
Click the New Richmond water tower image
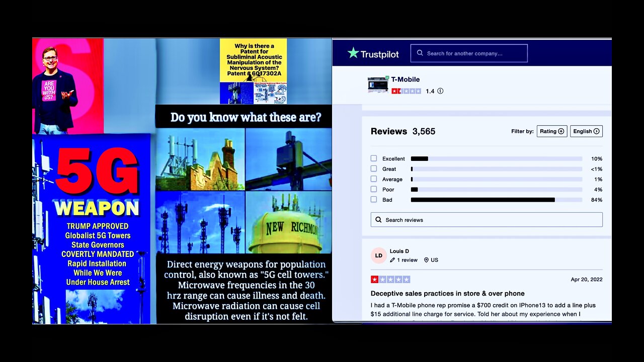coord(288,223)
